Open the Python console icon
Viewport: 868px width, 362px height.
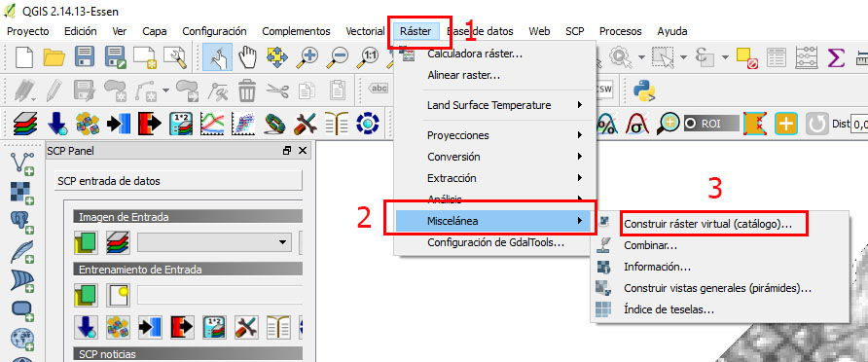644,90
